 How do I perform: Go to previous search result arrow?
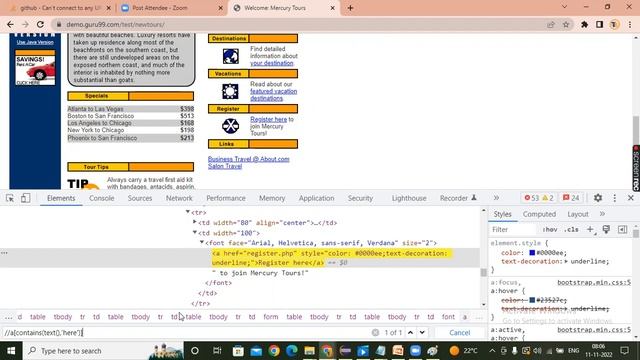[x=411, y=333]
